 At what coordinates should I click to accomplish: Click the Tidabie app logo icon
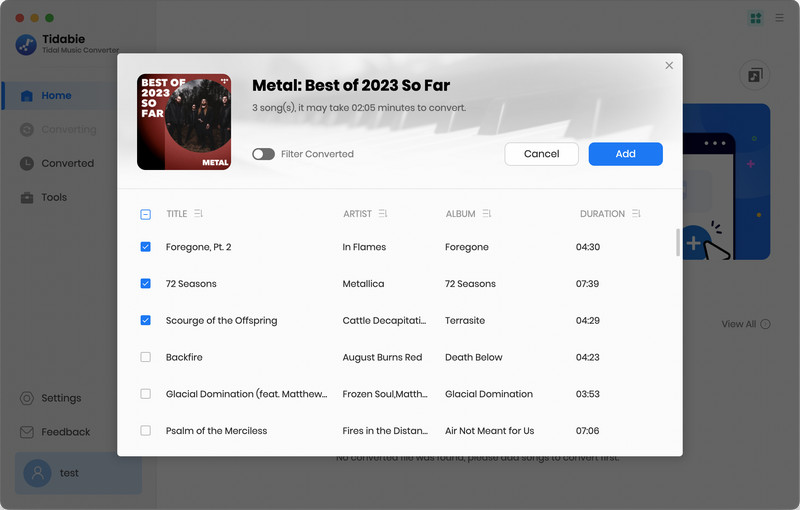26,44
